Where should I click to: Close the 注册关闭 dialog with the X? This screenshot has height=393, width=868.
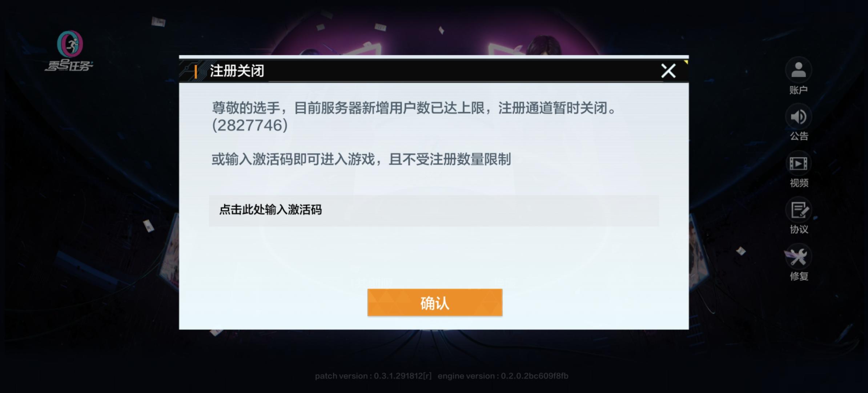668,71
